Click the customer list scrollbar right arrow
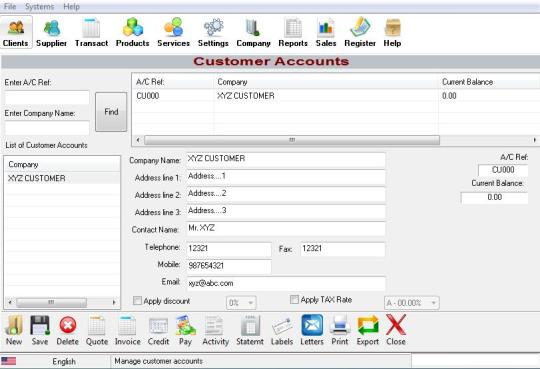 point(114,303)
